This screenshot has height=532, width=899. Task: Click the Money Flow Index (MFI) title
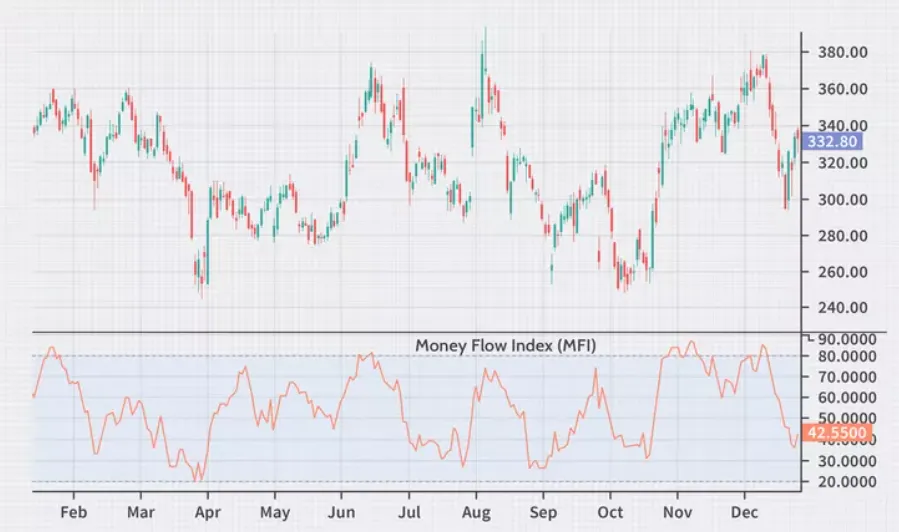click(x=505, y=346)
